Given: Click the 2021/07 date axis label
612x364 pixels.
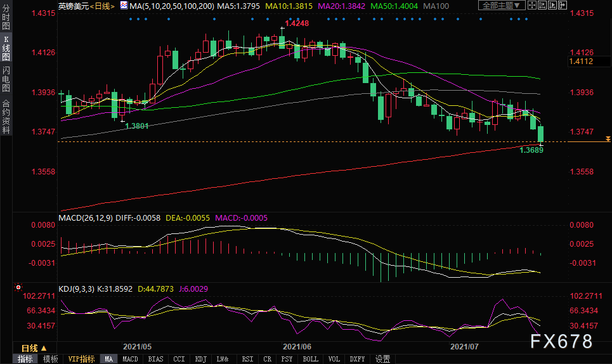Looking at the screenshot, I should 464,346.
